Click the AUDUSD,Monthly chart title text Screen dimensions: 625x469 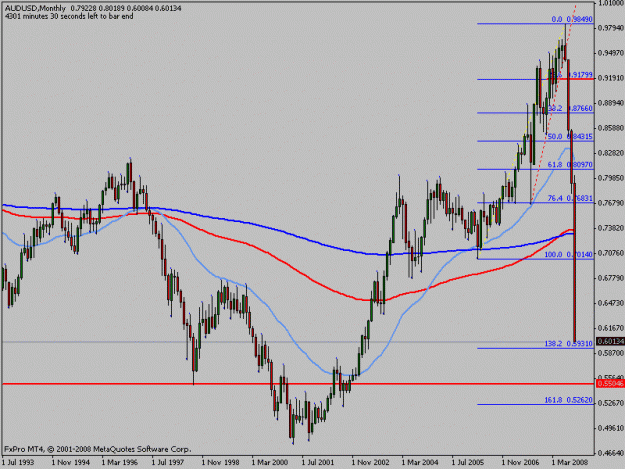tap(35, 8)
